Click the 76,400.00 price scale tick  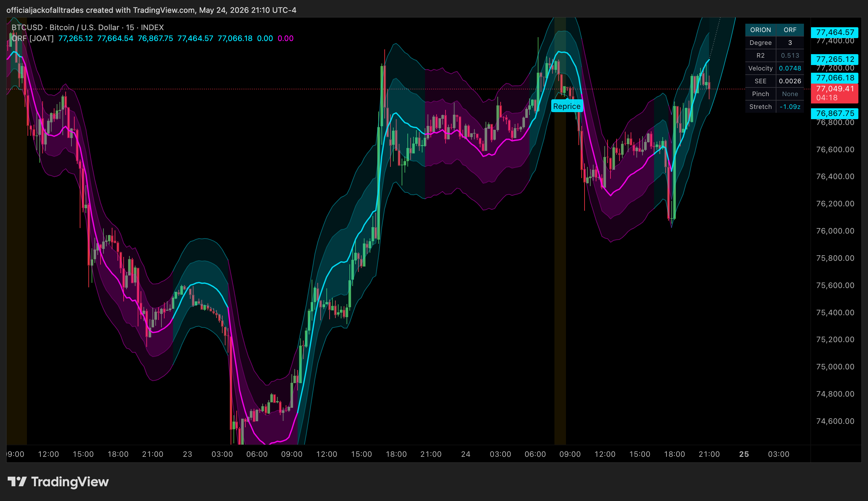point(835,177)
